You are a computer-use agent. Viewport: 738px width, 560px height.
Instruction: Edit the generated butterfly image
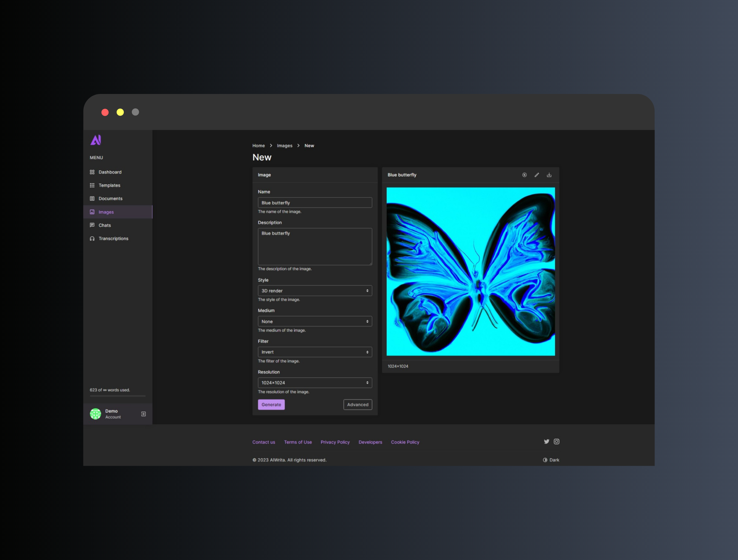[x=537, y=175]
